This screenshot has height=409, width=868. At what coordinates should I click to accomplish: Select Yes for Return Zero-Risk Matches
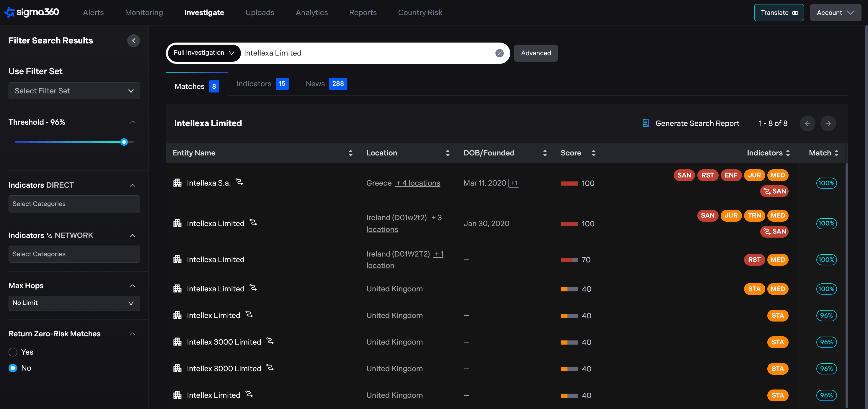13,352
